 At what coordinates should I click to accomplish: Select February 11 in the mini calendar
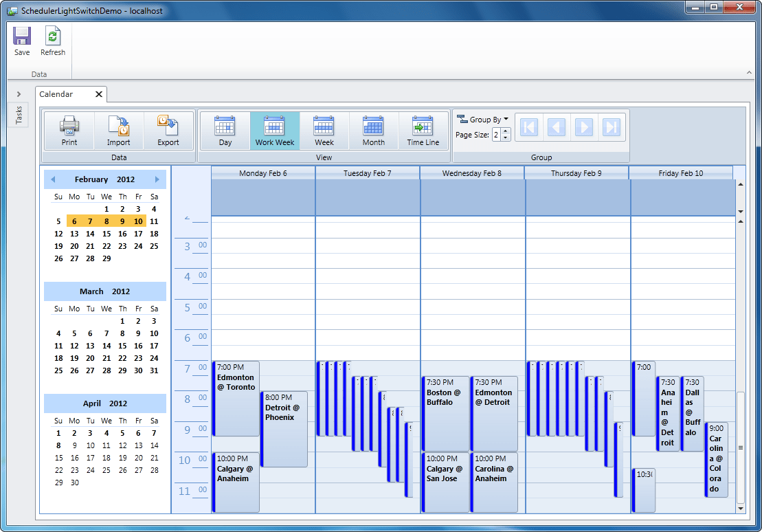[x=154, y=221]
